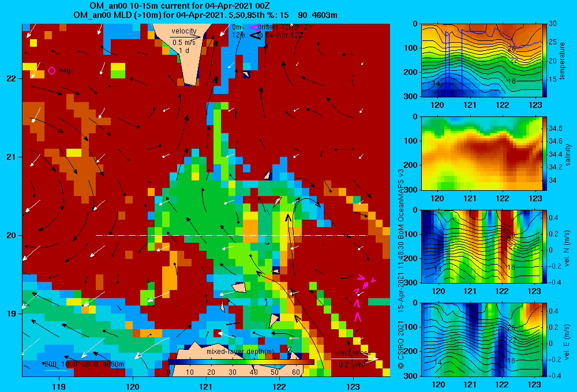Screen dimensions: 577x392
Task: Click the white wind stress scale arrow
Action: (x=354, y=359)
